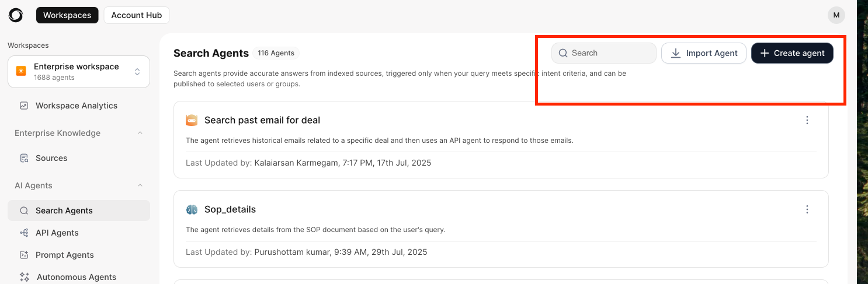Click the Search Agents magnifier icon in the sidebar
The width and height of the screenshot is (868, 284).
[x=24, y=211]
